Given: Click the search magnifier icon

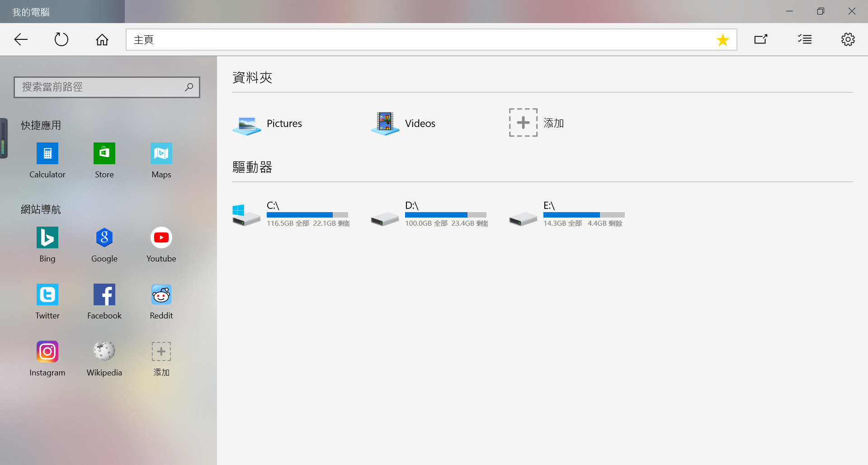Looking at the screenshot, I should pyautogui.click(x=189, y=87).
